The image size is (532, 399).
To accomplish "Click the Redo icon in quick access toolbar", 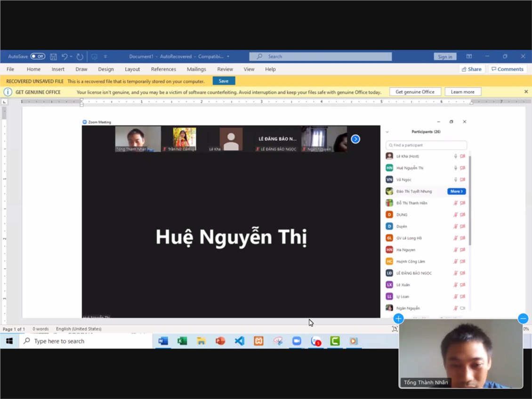I will (x=80, y=57).
